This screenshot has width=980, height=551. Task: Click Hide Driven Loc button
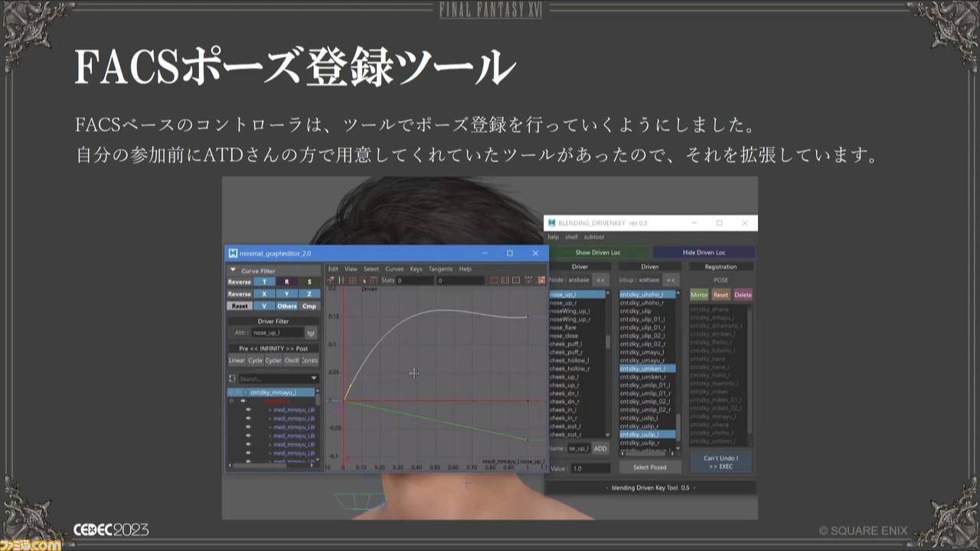pyautogui.click(x=704, y=252)
